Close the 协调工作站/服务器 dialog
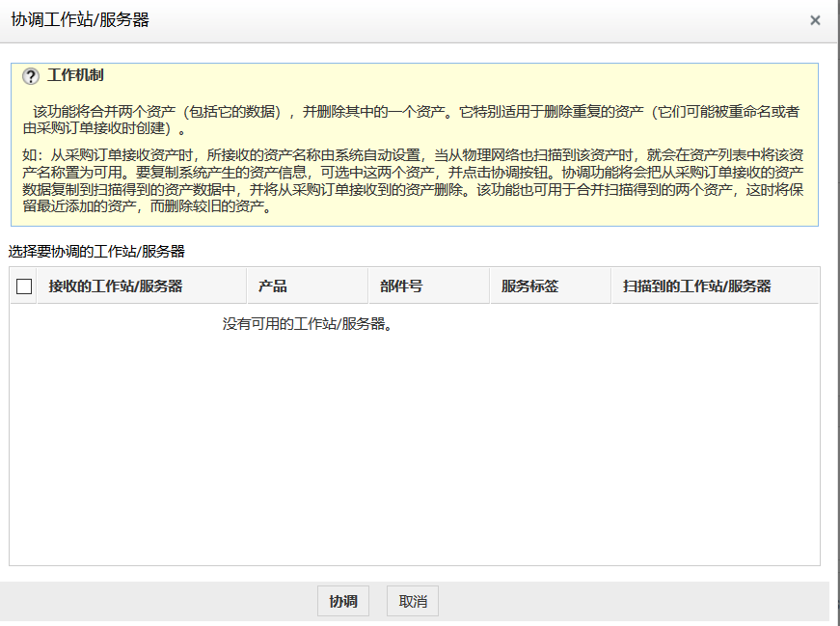The width and height of the screenshot is (840, 626). click(x=815, y=20)
